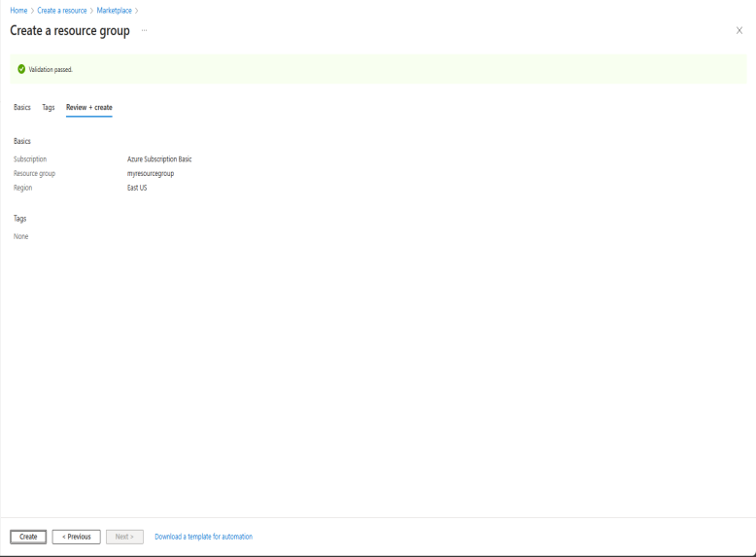Click the East US region value
Screen dimensions: 756x557
(x=137, y=188)
